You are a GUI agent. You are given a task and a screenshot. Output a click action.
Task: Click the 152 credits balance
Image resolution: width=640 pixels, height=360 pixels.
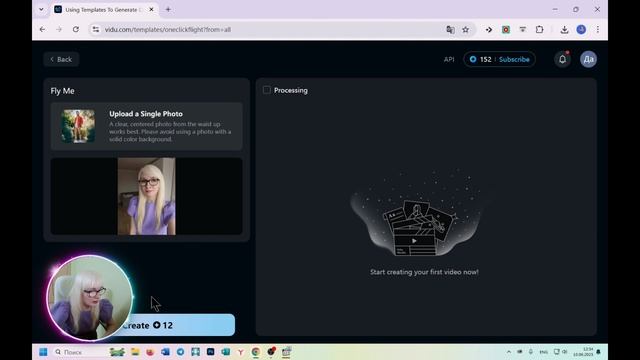(x=480, y=59)
